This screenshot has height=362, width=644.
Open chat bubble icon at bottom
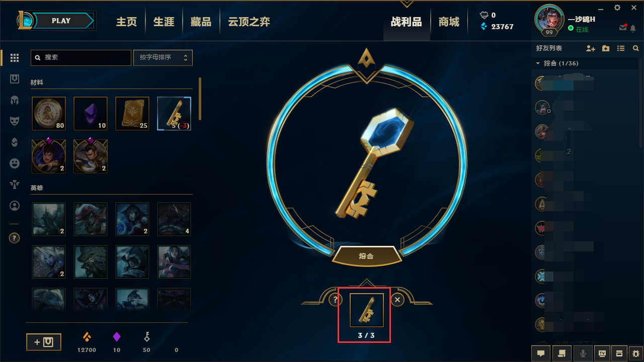[x=541, y=353]
